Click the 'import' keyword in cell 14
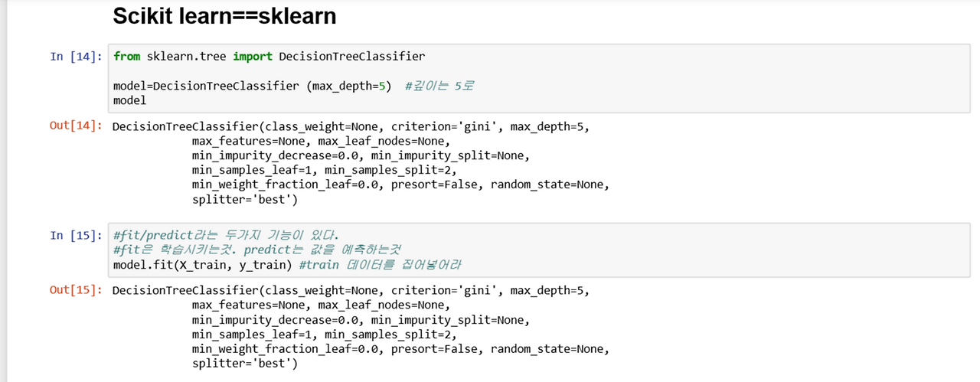 coord(253,57)
